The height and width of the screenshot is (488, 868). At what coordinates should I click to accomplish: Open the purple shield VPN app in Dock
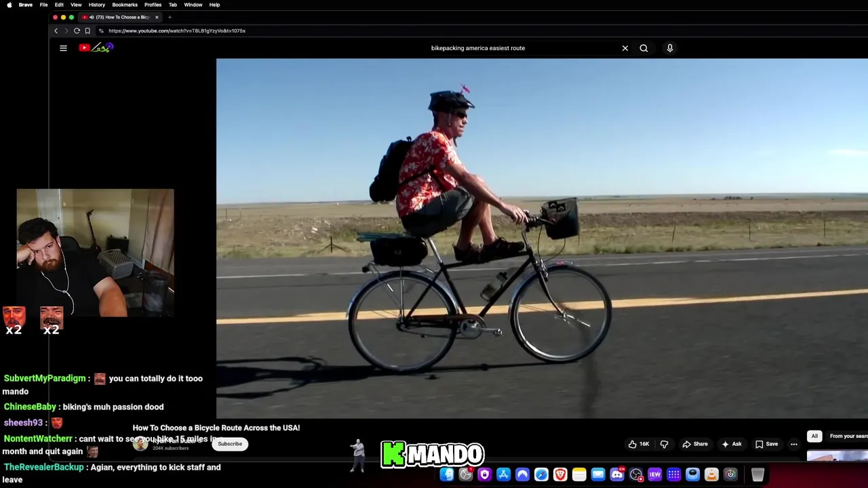pos(484,474)
